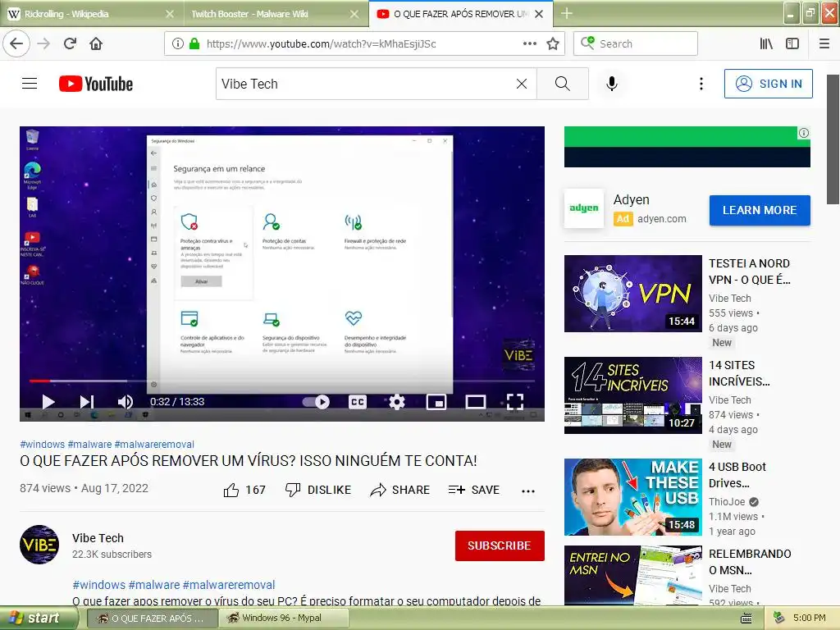Image resolution: width=840 pixels, height=630 pixels.
Task: Open the browser home page
Action: [x=96, y=44]
